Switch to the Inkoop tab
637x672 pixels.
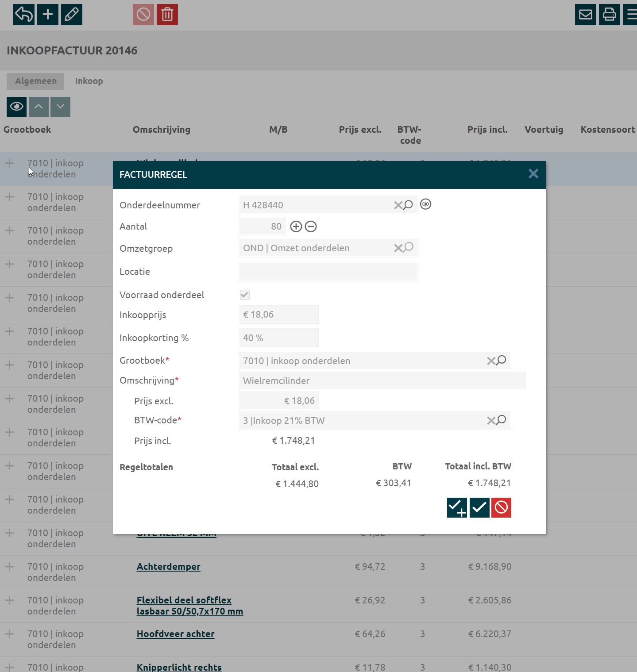(x=89, y=81)
